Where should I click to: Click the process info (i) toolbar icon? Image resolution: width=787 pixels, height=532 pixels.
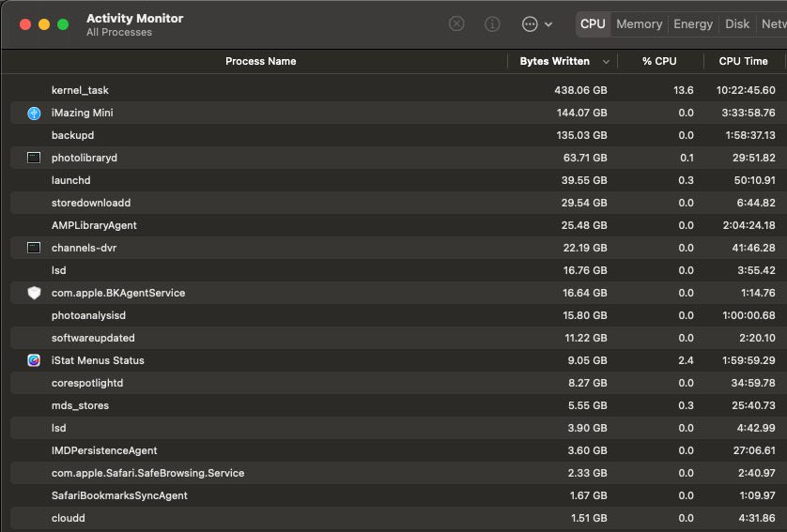[492, 23]
